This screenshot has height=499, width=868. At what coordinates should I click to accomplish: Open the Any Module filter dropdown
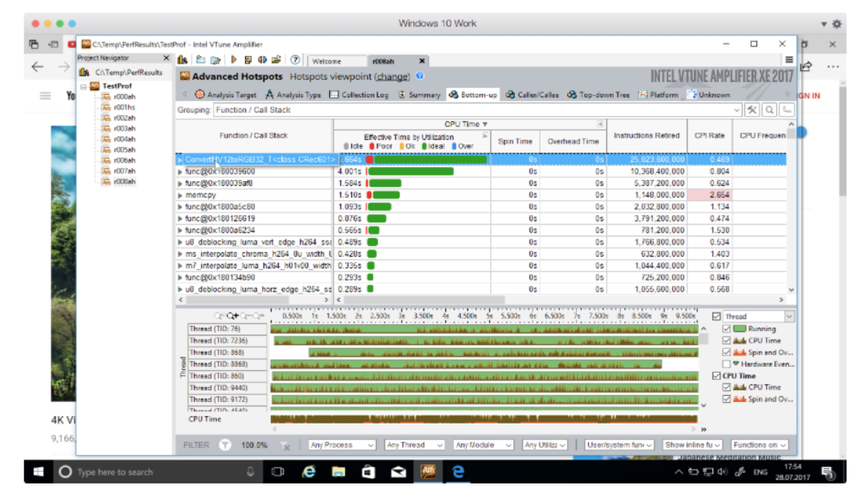click(483, 445)
